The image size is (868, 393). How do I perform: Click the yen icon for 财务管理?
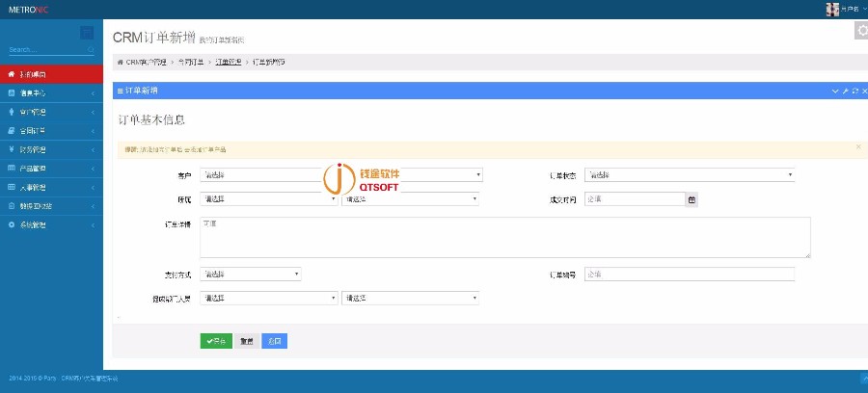(x=12, y=149)
